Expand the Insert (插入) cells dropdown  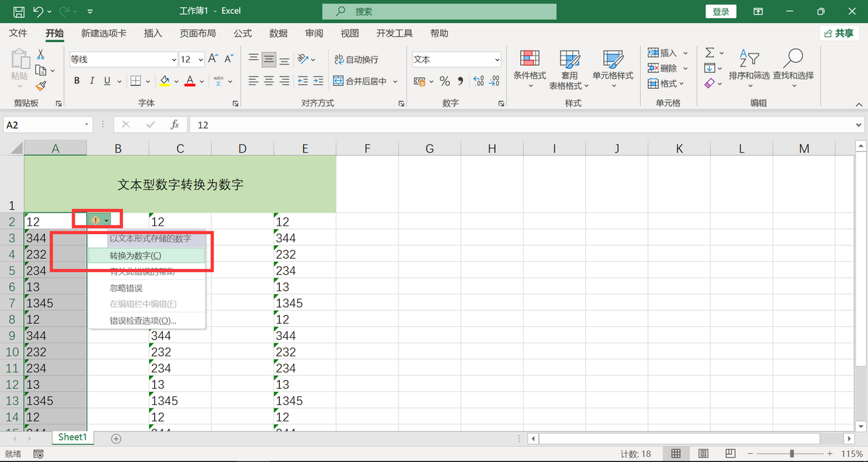685,53
